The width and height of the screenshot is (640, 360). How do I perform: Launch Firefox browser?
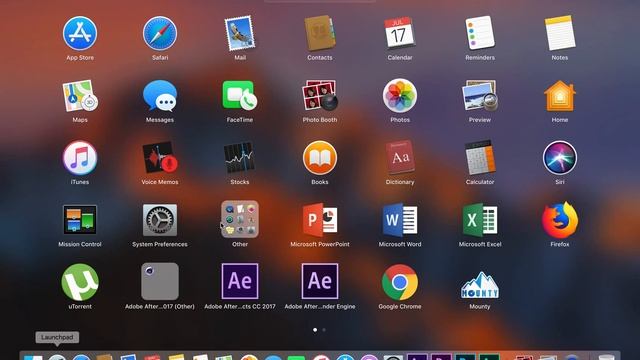(560, 220)
